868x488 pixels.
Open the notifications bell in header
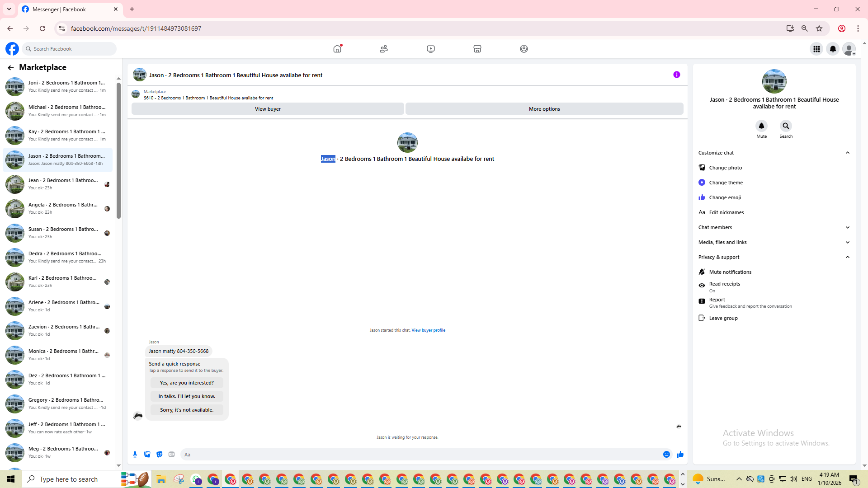833,49
